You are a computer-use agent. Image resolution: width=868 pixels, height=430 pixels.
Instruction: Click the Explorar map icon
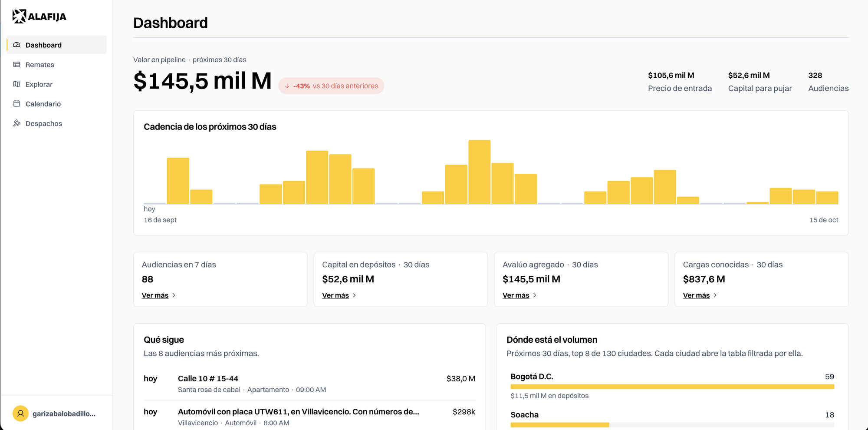[16, 84]
